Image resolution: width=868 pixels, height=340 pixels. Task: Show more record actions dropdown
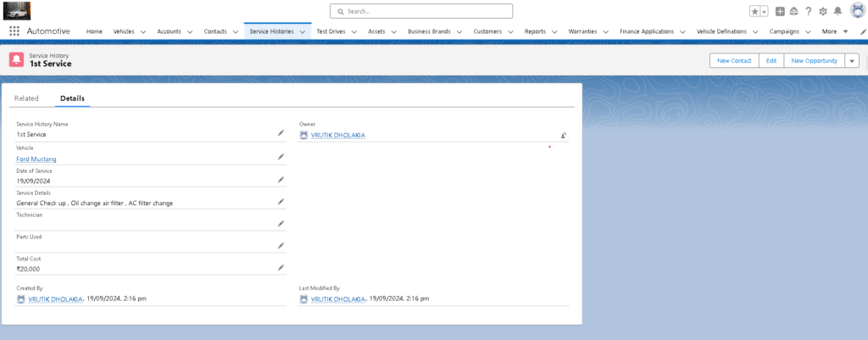click(x=852, y=60)
